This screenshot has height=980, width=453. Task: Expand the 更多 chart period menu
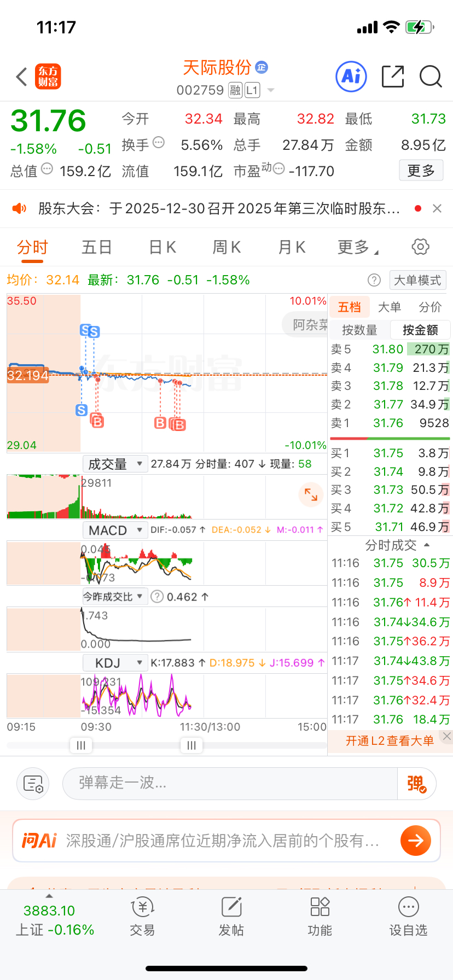[x=358, y=247]
